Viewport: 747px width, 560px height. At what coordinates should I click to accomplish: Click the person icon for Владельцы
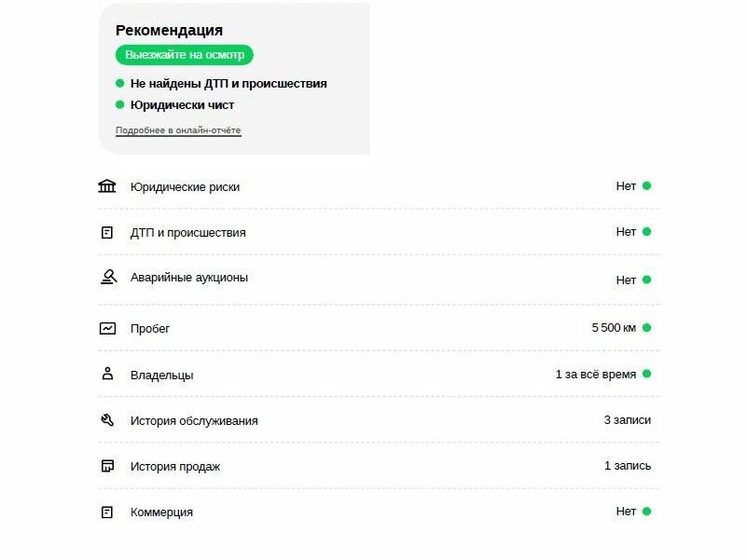tap(107, 374)
